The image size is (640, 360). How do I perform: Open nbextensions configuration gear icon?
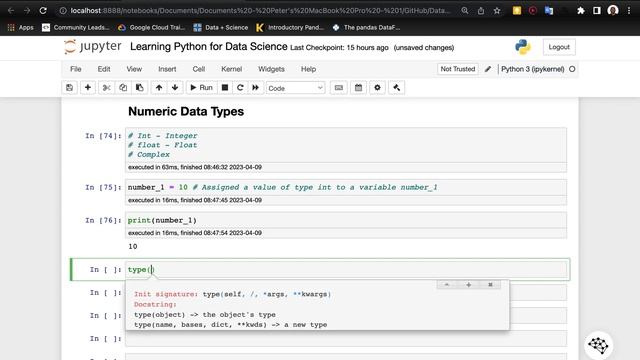click(x=378, y=88)
